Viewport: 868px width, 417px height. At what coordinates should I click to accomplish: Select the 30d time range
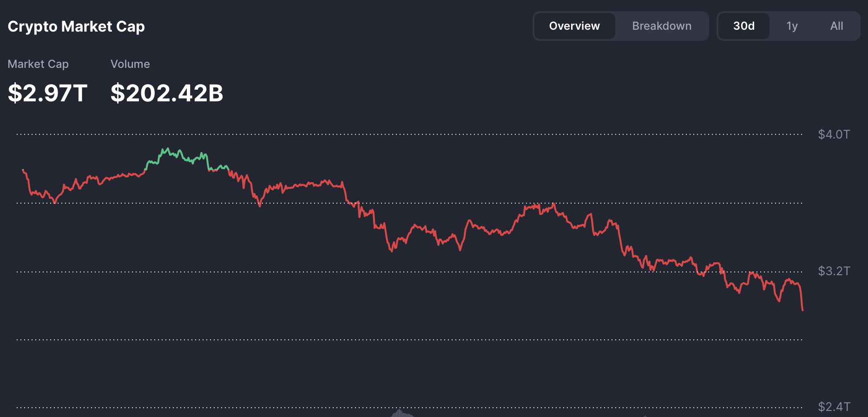[x=743, y=26]
